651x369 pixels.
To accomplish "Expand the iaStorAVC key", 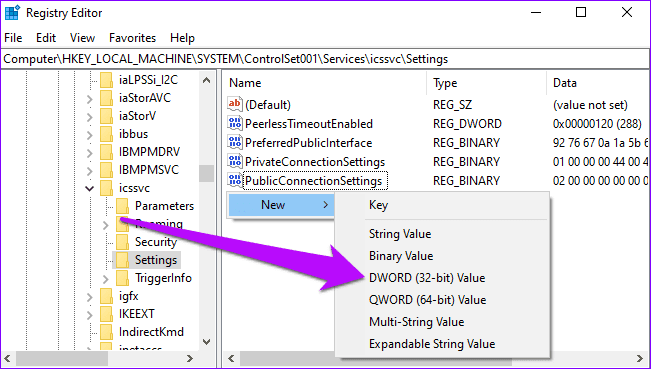I will [x=90, y=99].
